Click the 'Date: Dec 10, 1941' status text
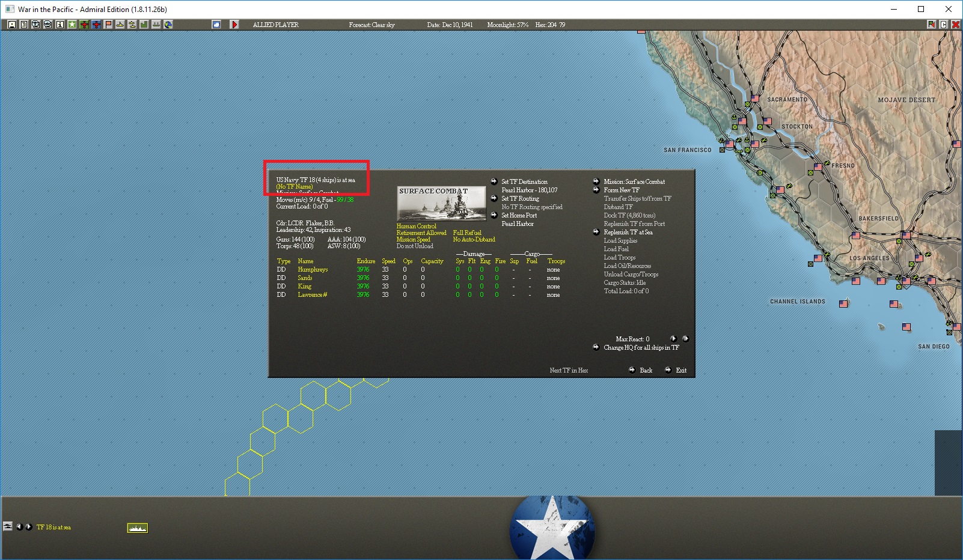The width and height of the screenshot is (963, 560). (x=450, y=25)
